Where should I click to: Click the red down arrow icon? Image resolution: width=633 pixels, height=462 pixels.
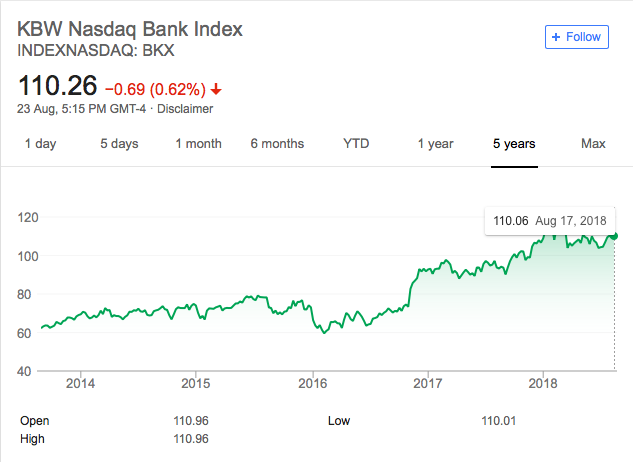tap(216, 89)
